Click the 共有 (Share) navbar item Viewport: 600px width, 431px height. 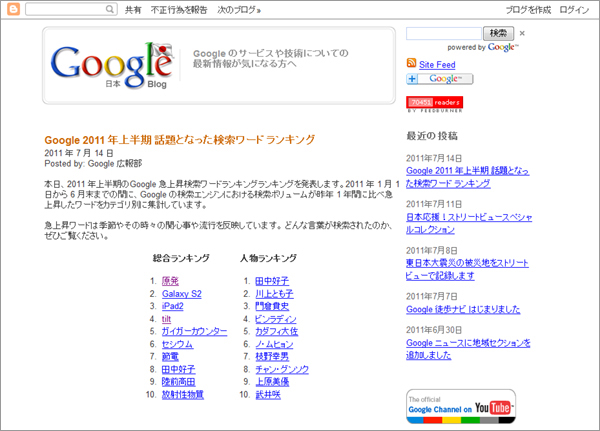click(x=133, y=9)
